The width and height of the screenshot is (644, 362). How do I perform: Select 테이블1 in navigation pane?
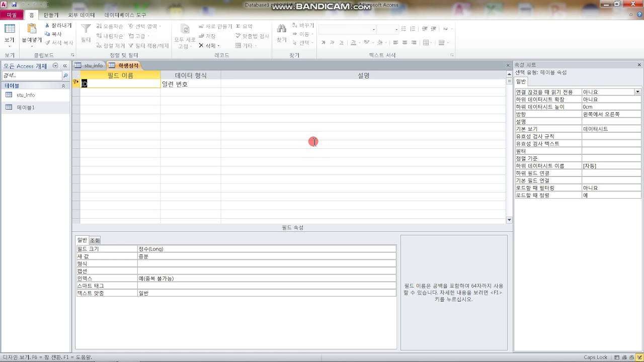[x=35, y=108]
